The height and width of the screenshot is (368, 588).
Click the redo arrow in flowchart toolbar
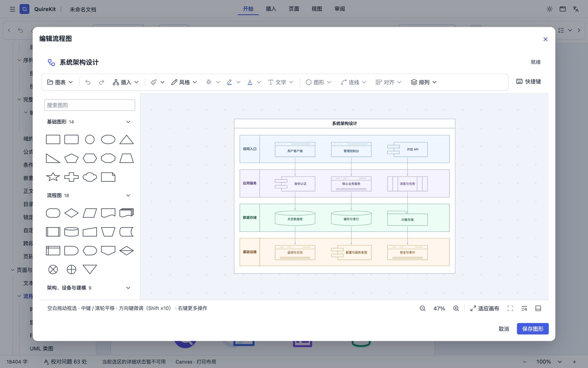pyautogui.click(x=101, y=82)
